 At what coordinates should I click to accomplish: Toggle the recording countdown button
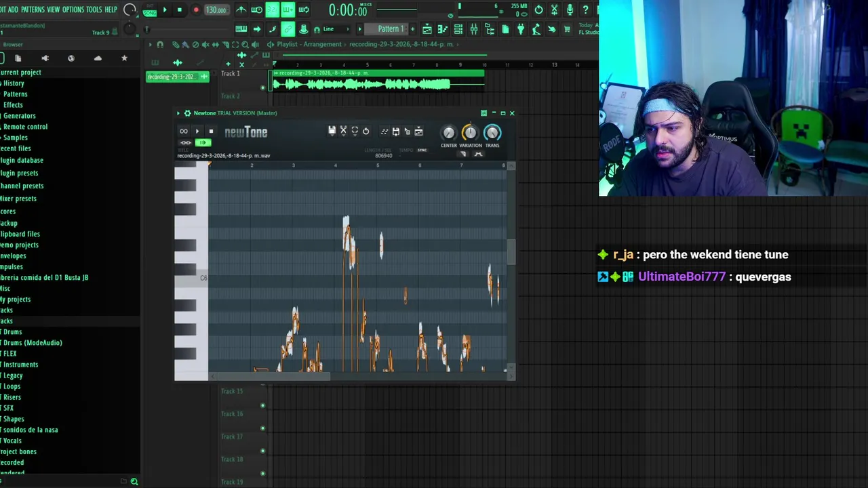(273, 9)
